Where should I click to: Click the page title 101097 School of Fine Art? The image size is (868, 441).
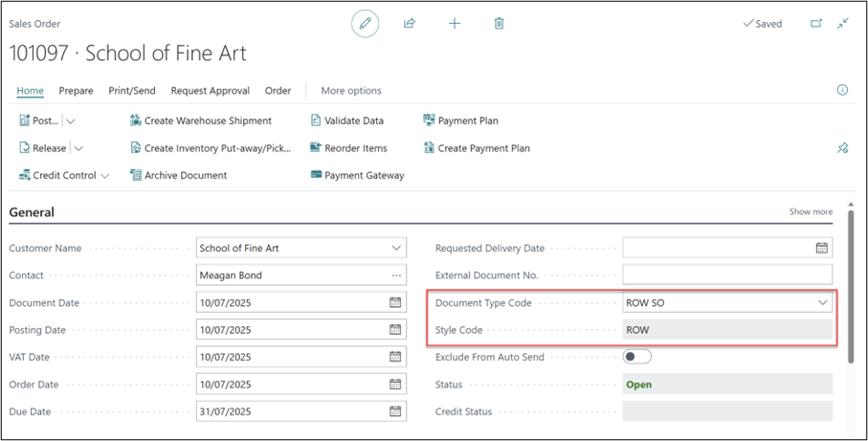coord(128,54)
